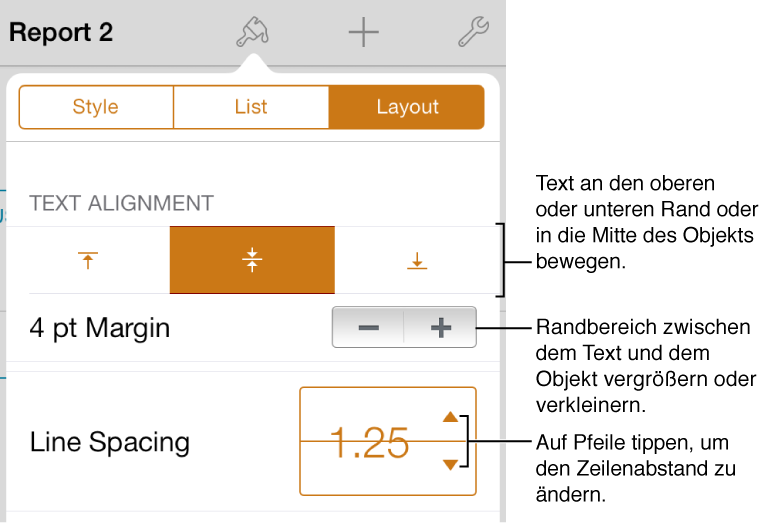Switch to the Style tab
Viewport: 778px width, 524px height.
96,107
